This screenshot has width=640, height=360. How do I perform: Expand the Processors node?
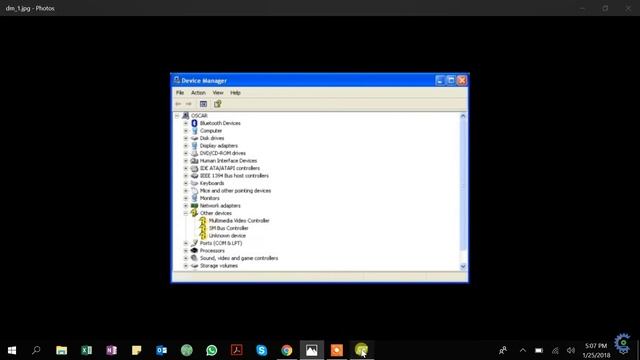click(x=186, y=251)
